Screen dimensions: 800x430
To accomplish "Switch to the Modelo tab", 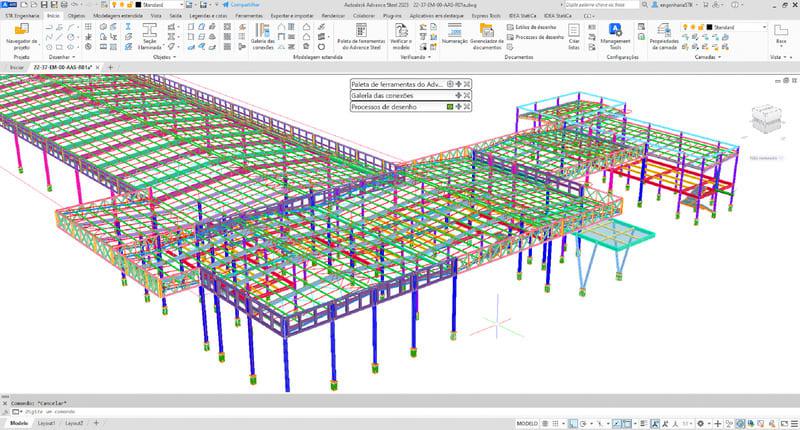I will click(19, 423).
